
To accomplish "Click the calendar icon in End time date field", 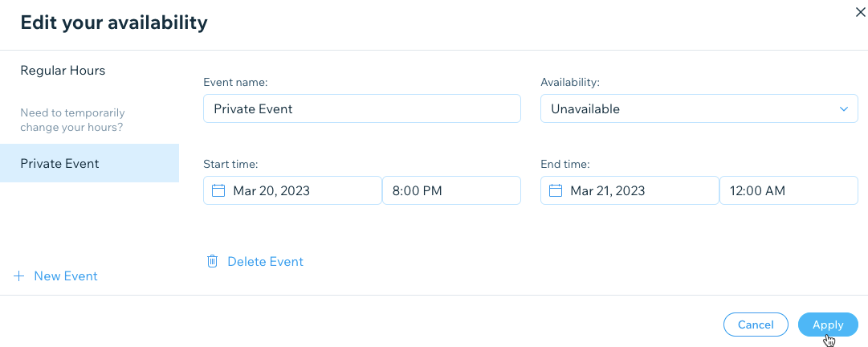I will click(x=555, y=191).
